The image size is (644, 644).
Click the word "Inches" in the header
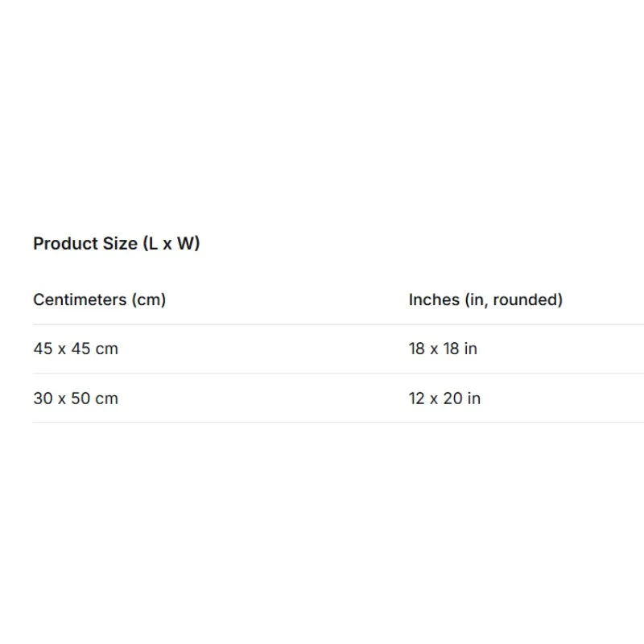pyautogui.click(x=433, y=300)
